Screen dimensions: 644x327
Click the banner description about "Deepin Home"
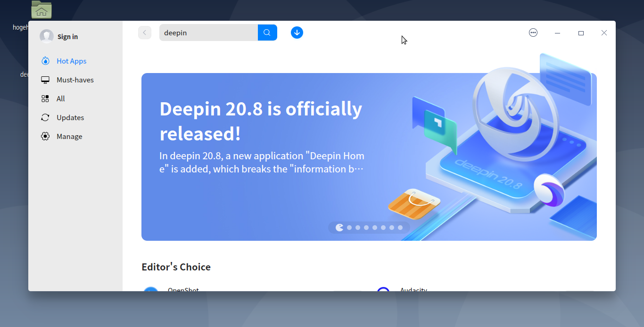click(262, 162)
